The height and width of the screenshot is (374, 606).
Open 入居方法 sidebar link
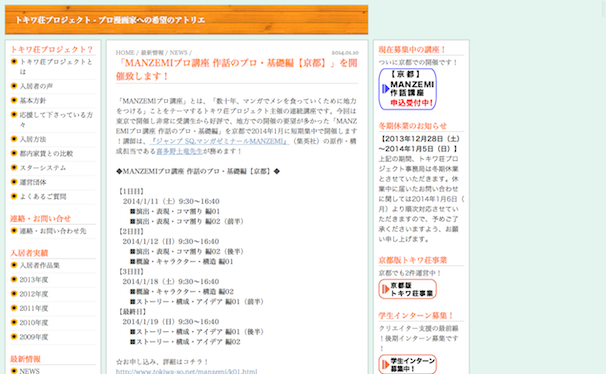[x=32, y=139]
